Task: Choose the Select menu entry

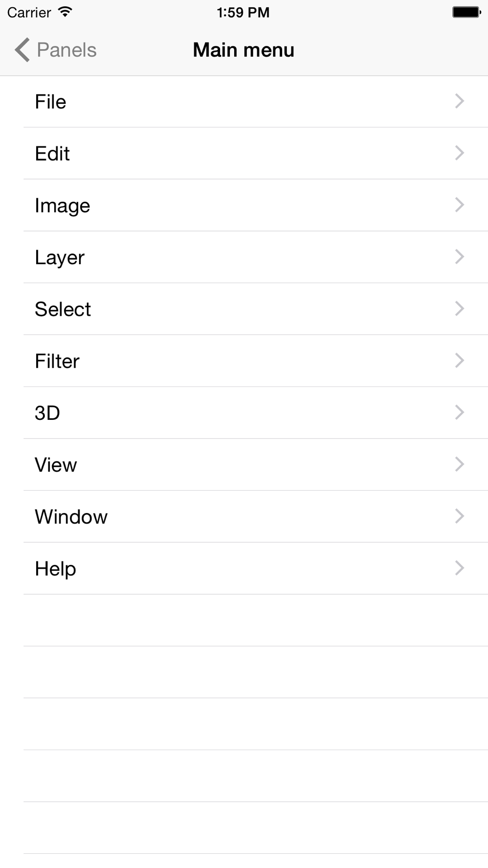Action: (244, 309)
